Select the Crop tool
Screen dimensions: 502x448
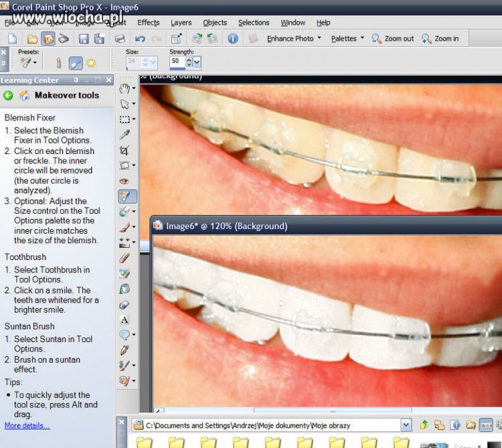click(x=124, y=151)
